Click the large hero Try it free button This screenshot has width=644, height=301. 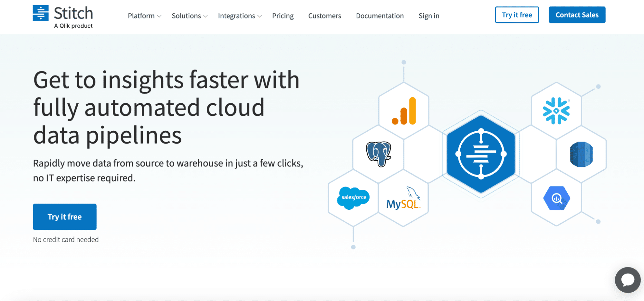[x=65, y=217]
